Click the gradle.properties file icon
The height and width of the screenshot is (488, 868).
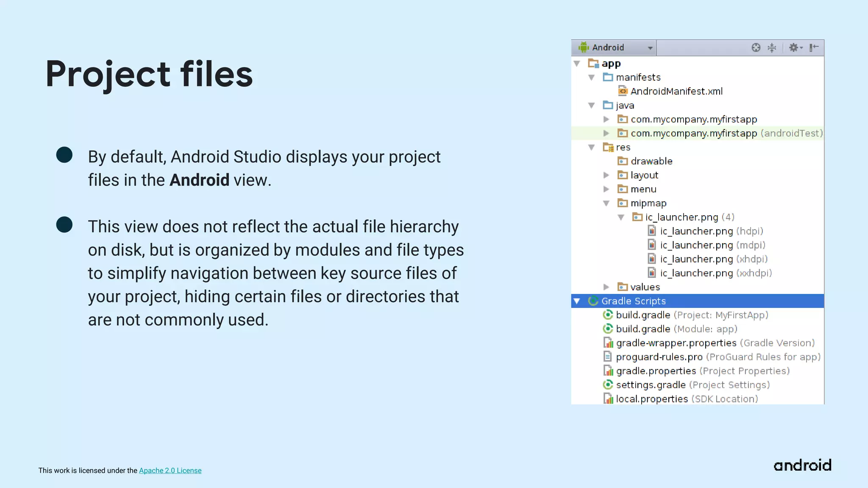pos(608,371)
